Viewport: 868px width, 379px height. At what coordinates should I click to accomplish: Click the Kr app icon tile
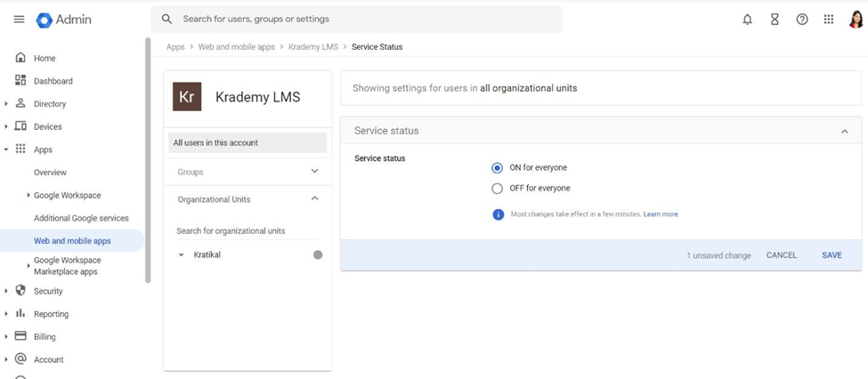pos(187,97)
